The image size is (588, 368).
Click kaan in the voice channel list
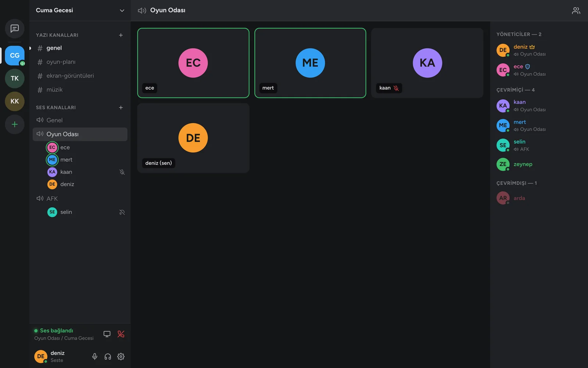[x=86, y=172]
